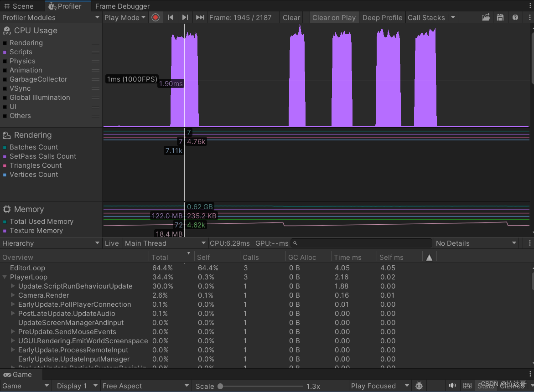
Task: Toggle the bug debug icon in Game view
Action: point(419,386)
